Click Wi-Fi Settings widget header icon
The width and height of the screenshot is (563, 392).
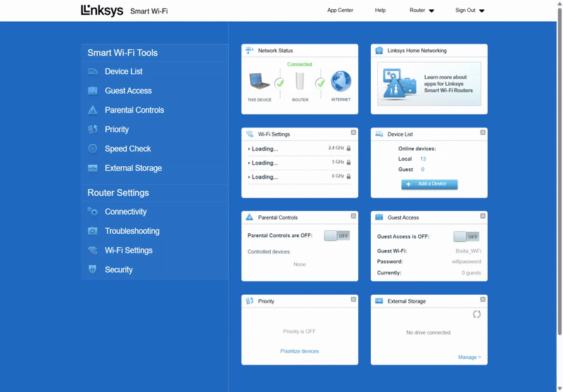click(x=250, y=134)
